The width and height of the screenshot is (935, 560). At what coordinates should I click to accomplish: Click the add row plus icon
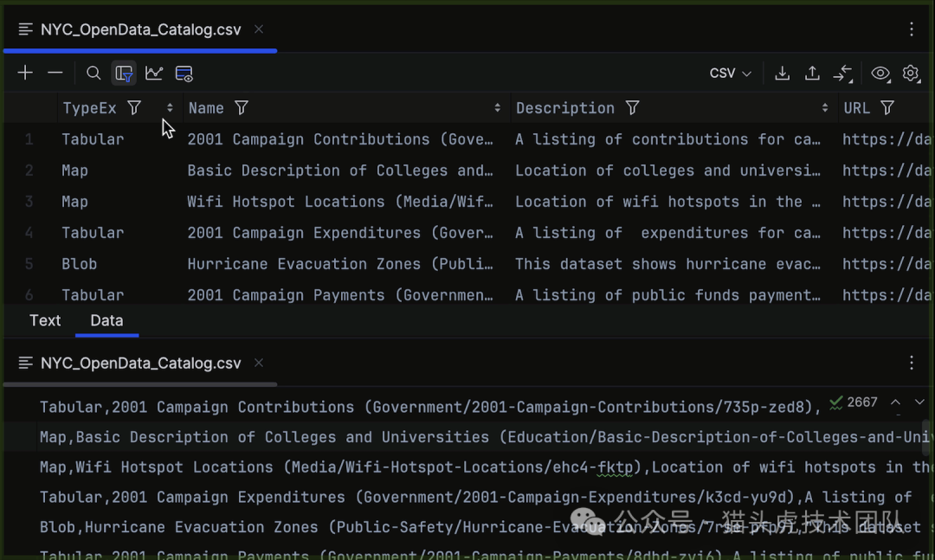point(25,74)
